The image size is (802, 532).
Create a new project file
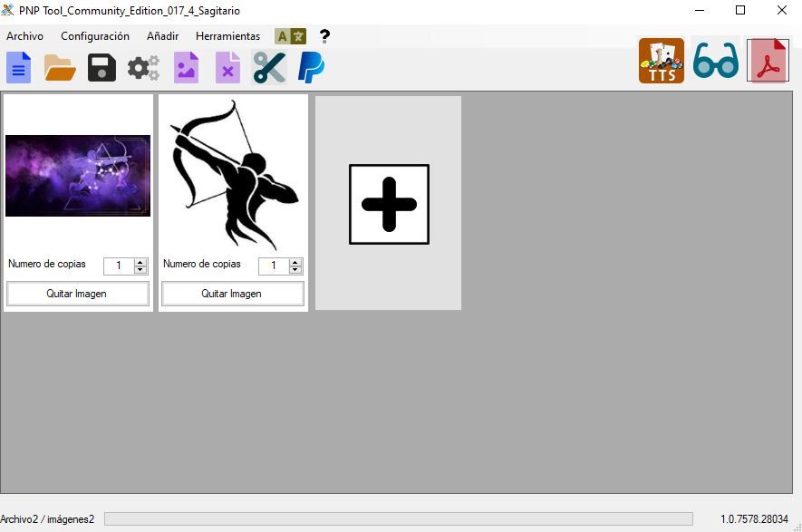click(18, 67)
